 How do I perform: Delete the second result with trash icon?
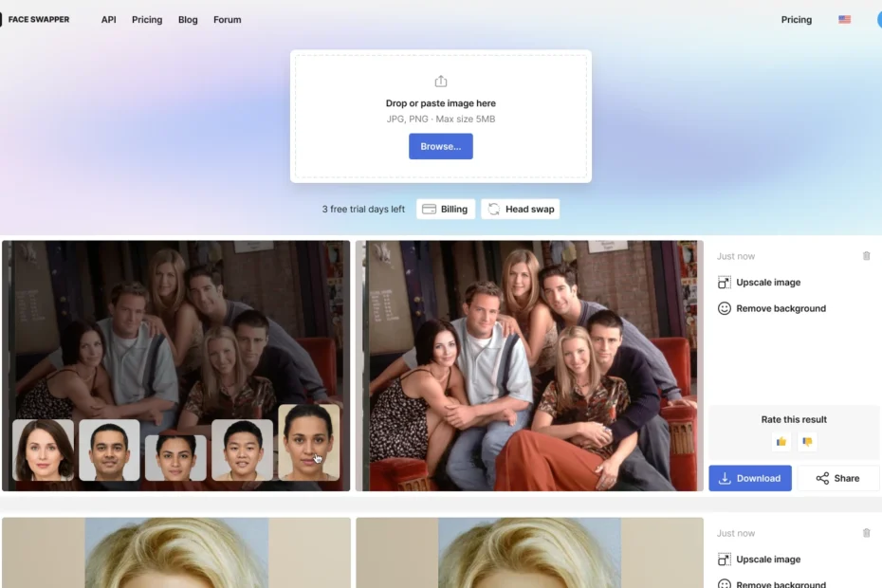(x=866, y=533)
